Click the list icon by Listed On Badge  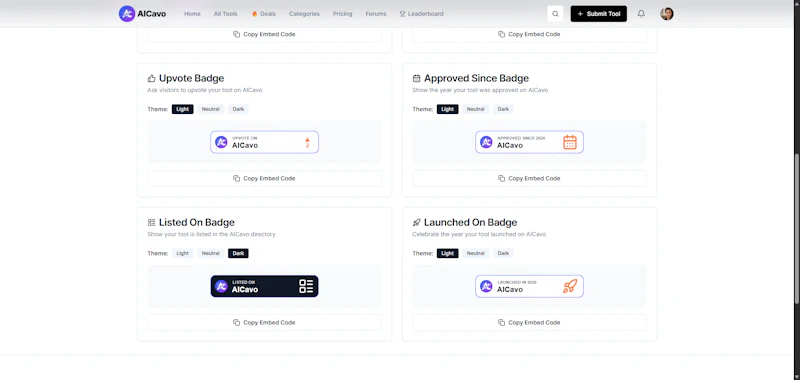click(152, 222)
